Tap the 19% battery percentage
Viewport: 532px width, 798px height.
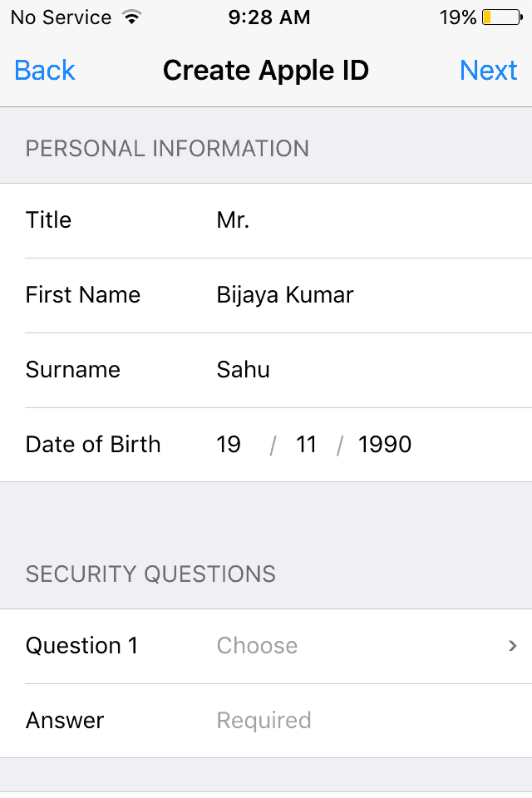tap(458, 17)
